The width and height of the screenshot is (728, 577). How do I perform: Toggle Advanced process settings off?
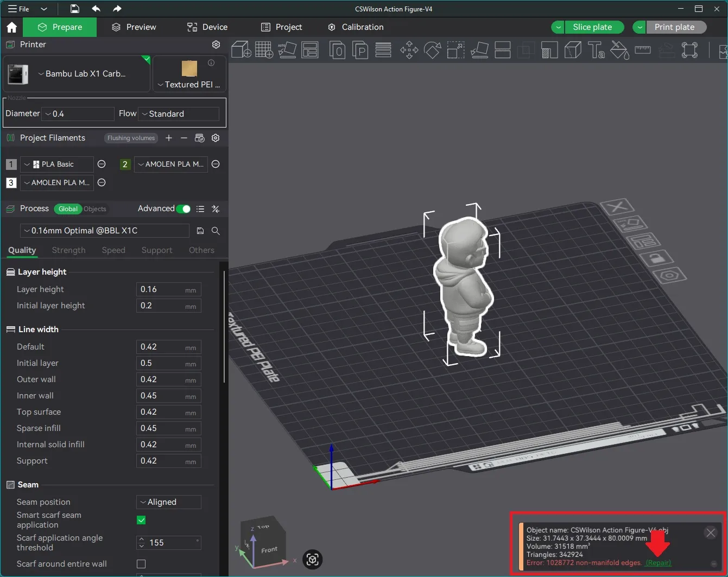[x=183, y=208]
